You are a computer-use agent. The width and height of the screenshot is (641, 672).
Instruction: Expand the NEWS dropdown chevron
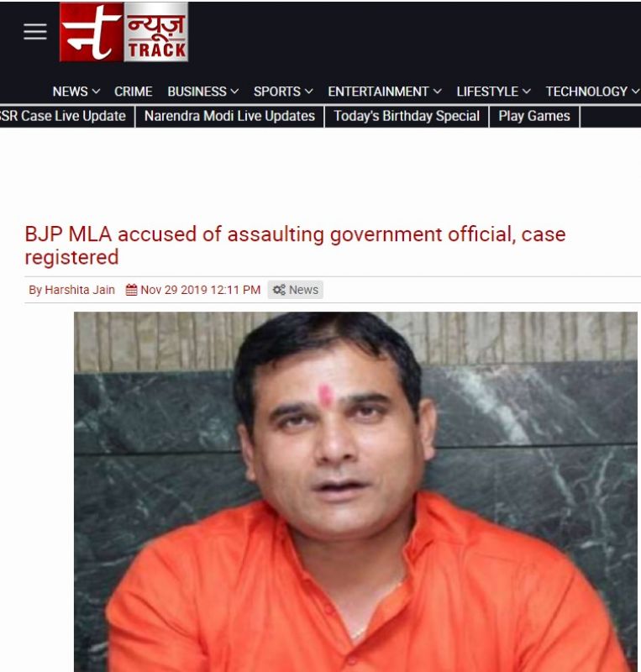coord(96,92)
